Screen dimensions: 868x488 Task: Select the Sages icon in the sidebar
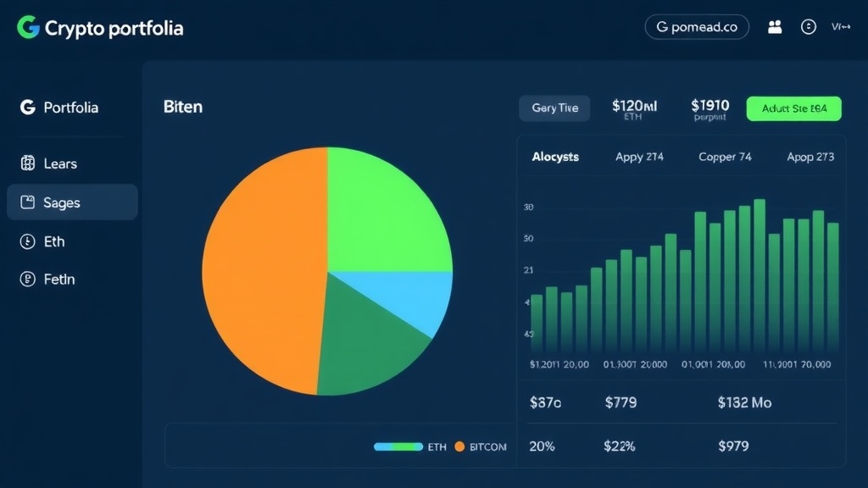point(27,202)
